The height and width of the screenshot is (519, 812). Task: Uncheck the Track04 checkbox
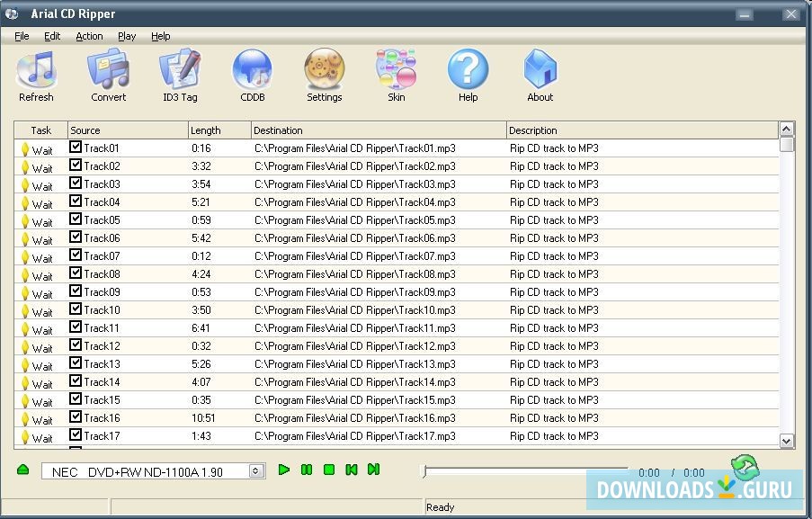click(x=76, y=201)
